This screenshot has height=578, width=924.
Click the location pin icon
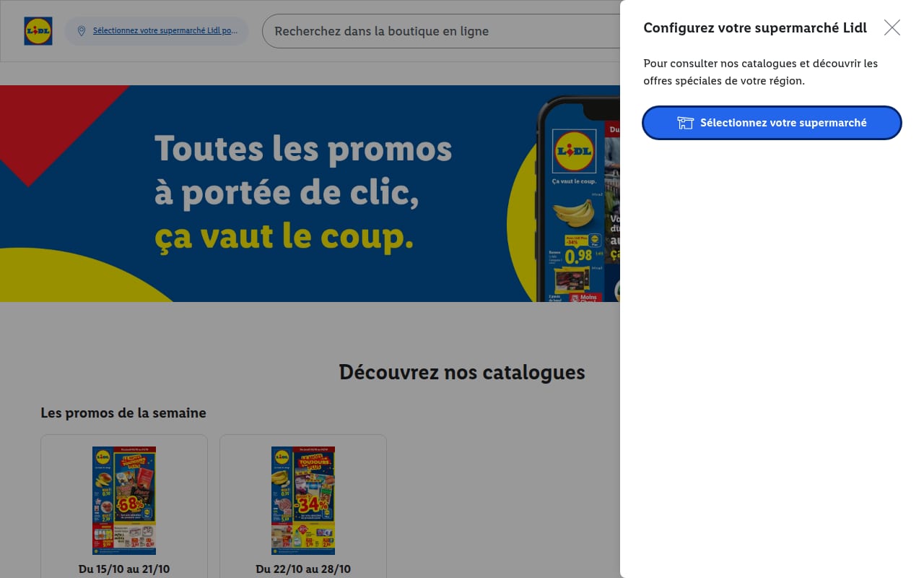pyautogui.click(x=82, y=31)
